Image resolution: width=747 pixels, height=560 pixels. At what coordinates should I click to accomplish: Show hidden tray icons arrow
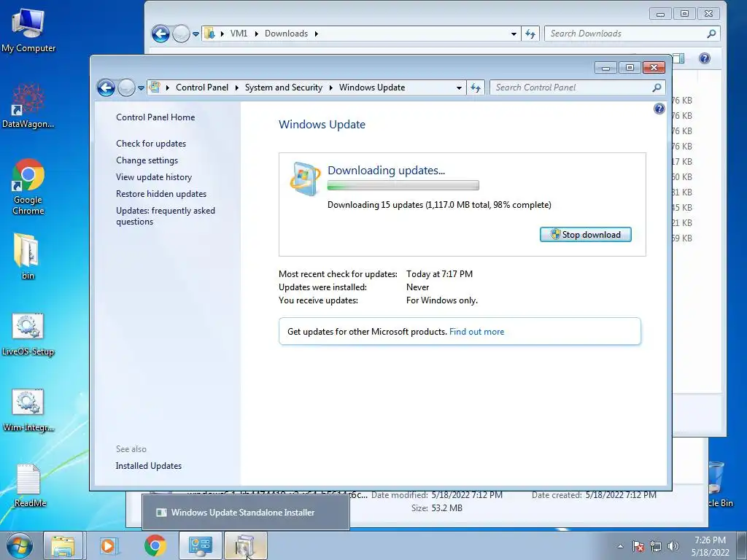(620, 546)
